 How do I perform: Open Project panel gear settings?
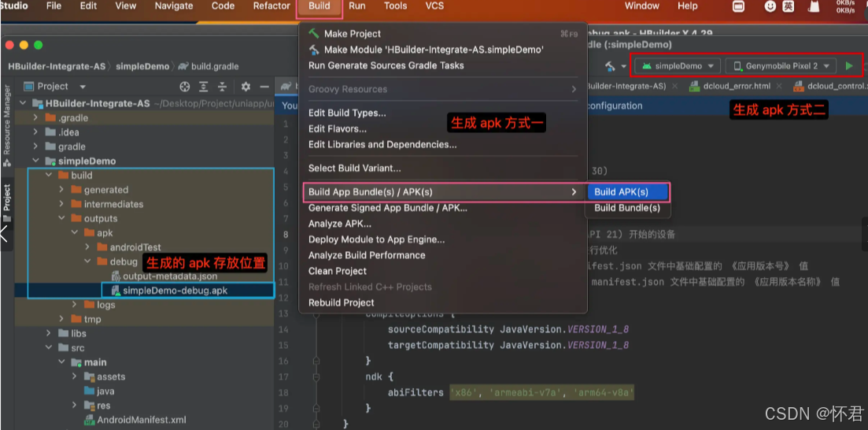(246, 87)
